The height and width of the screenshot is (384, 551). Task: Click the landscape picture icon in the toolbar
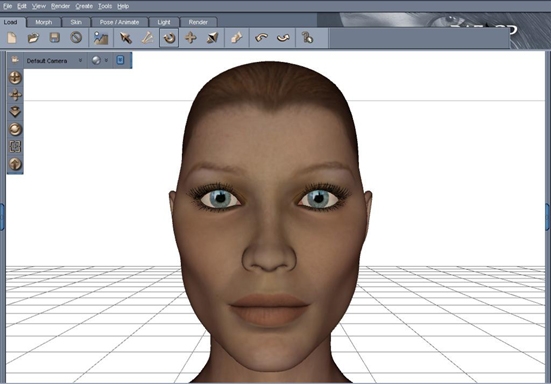pyautogui.click(x=101, y=38)
